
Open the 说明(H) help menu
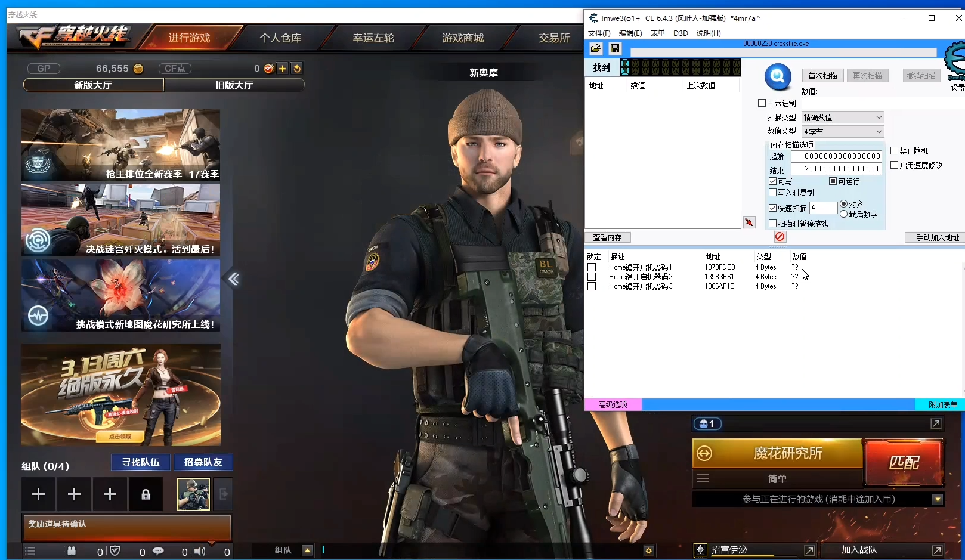click(x=709, y=33)
